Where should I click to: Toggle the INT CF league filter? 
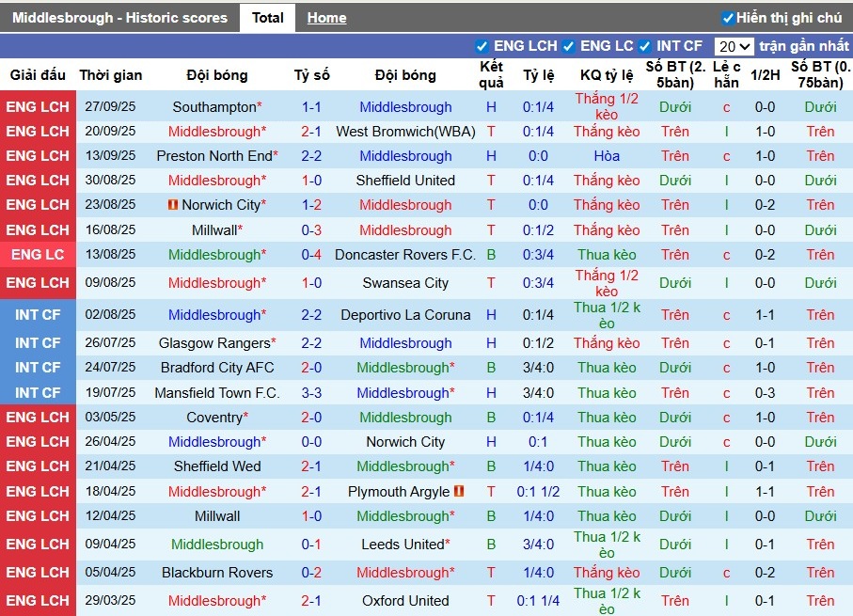coord(646,45)
